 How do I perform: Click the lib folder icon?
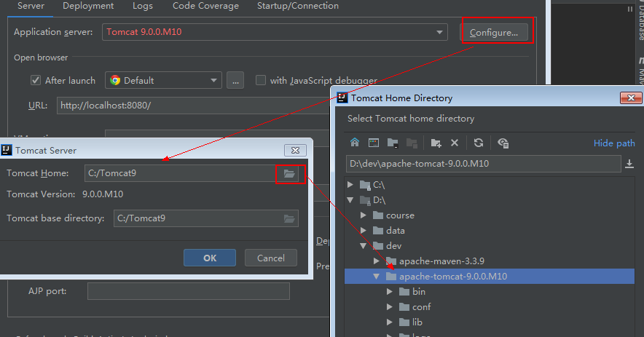pos(404,322)
